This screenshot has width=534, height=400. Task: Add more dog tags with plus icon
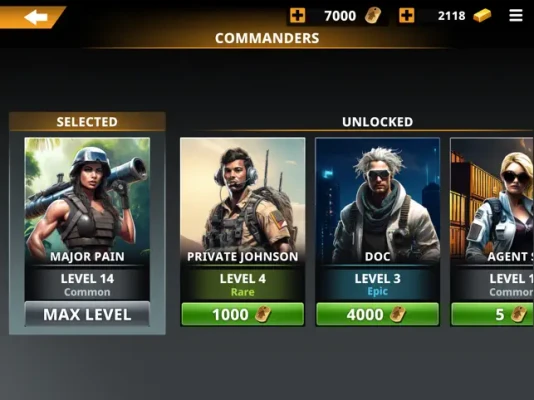pos(297,16)
